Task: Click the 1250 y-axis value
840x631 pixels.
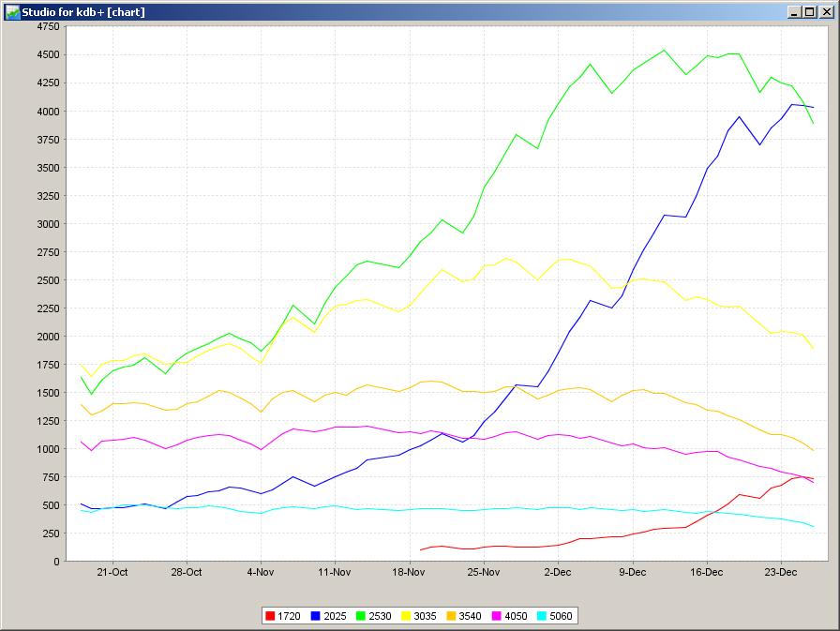Action: [x=48, y=421]
